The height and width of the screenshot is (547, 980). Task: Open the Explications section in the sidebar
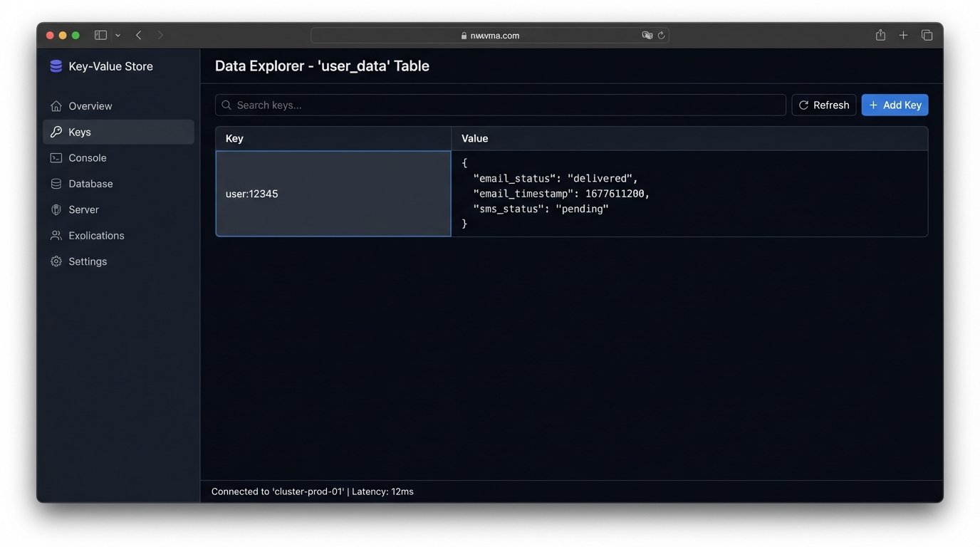96,235
